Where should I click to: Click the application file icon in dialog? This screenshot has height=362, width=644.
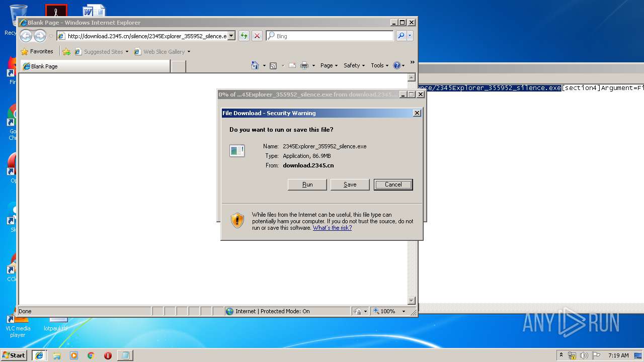pyautogui.click(x=237, y=150)
